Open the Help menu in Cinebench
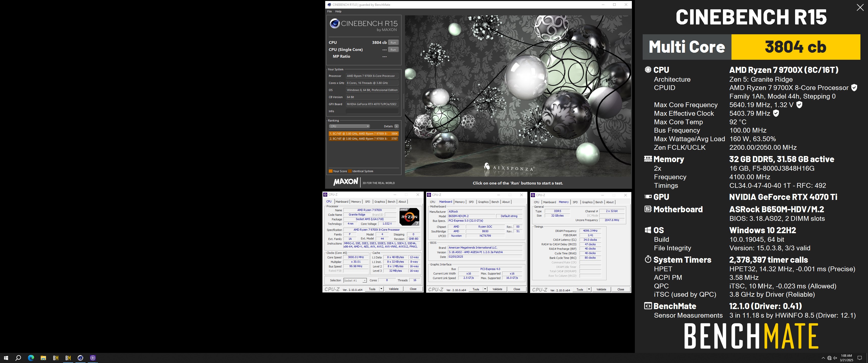This screenshot has width=868, height=363. (338, 11)
